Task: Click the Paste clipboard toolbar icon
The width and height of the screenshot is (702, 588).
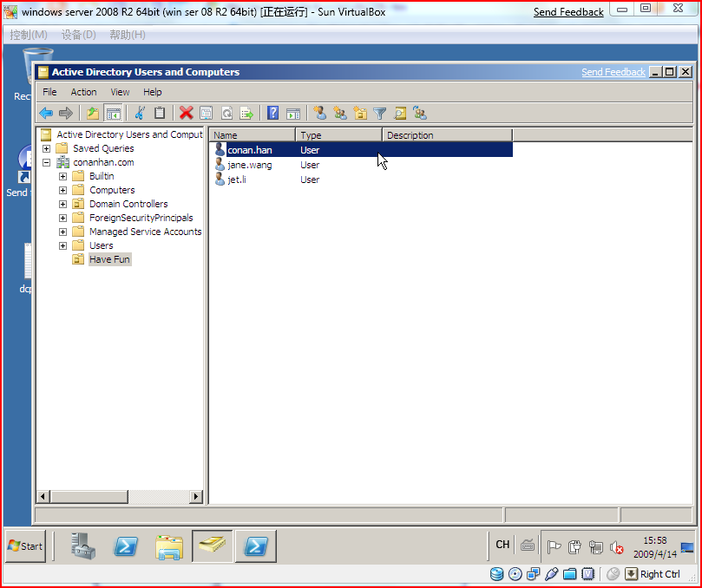Action: [x=160, y=114]
